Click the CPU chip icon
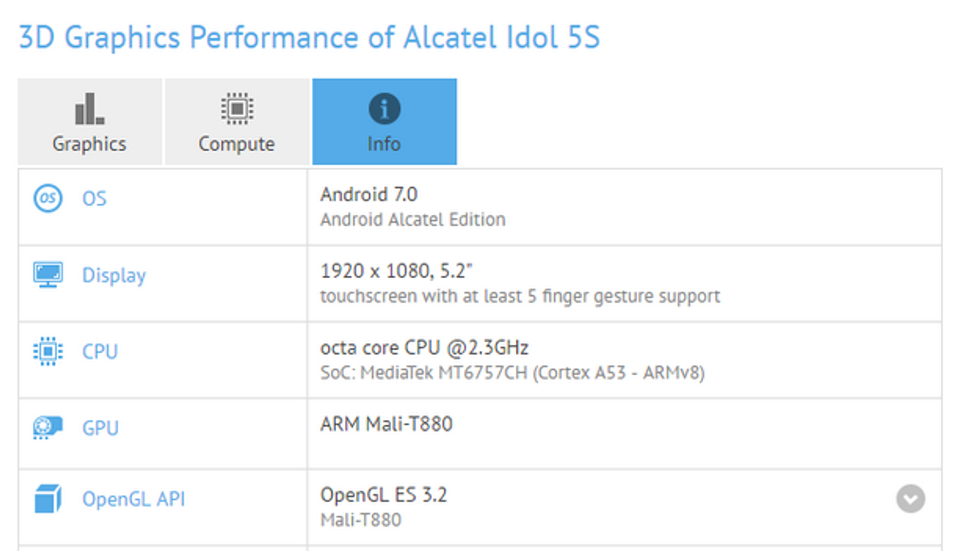This screenshot has width=980, height=551. click(48, 351)
